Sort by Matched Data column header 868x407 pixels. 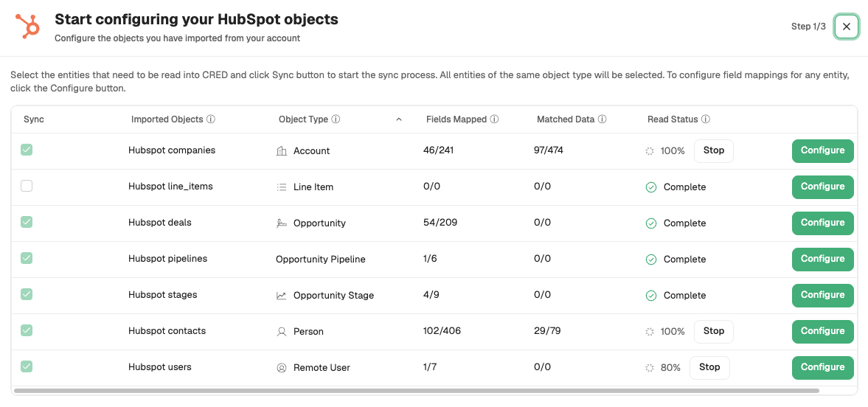(566, 119)
